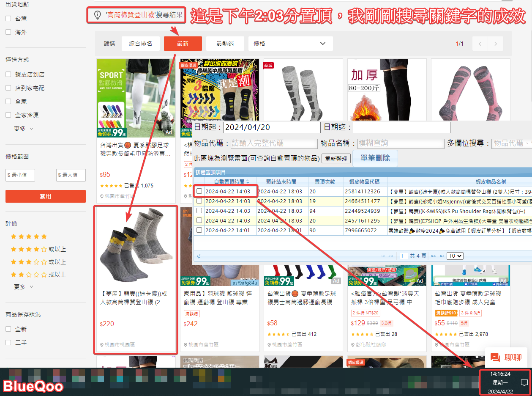Click the lightbulb icon beside search results
This screenshot has width=532, height=396.
point(98,15)
